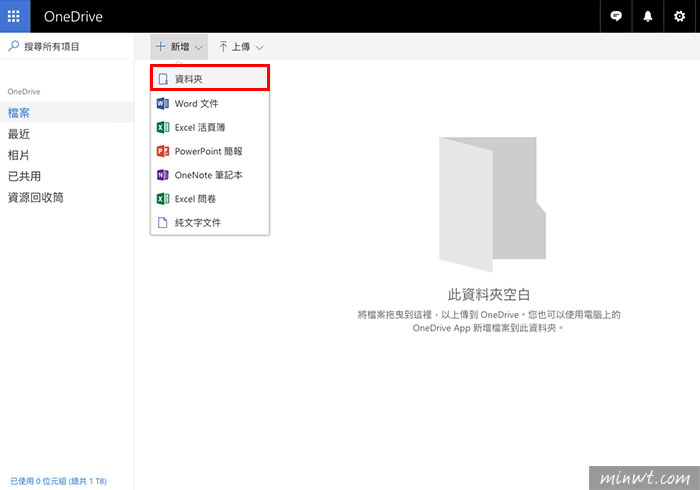Click the folder icon in menu
700x490 pixels.
163,79
